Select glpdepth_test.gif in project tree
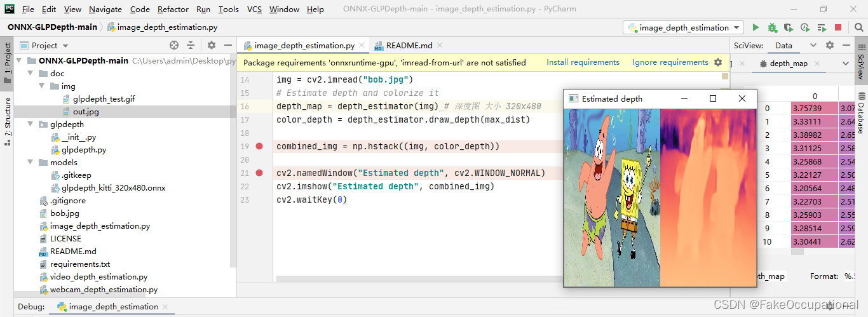 point(104,99)
